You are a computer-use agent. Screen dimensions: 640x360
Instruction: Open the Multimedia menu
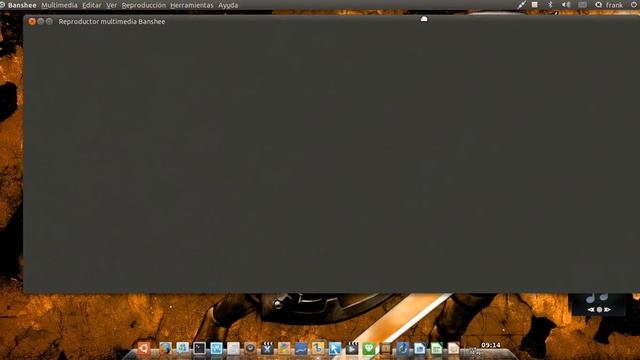59,5
